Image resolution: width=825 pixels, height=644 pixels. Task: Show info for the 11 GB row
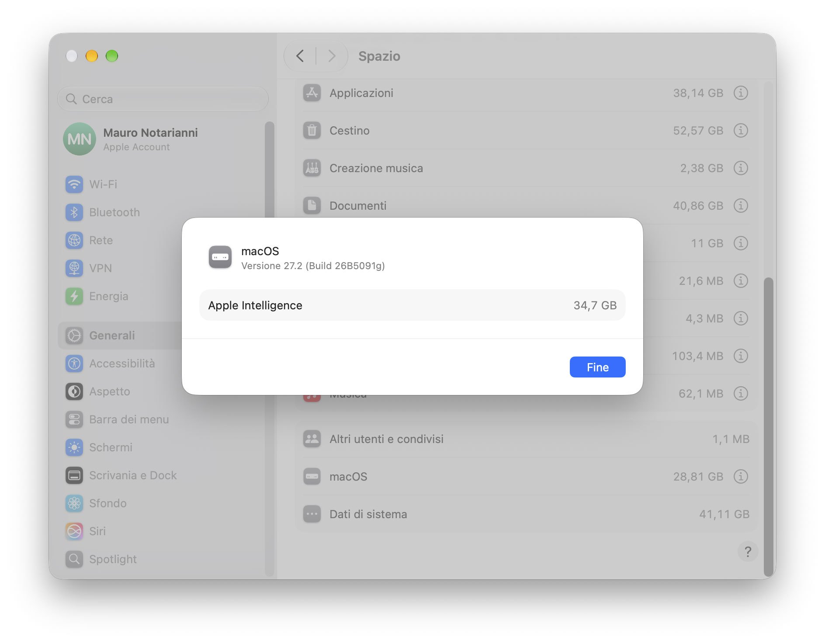click(x=741, y=243)
